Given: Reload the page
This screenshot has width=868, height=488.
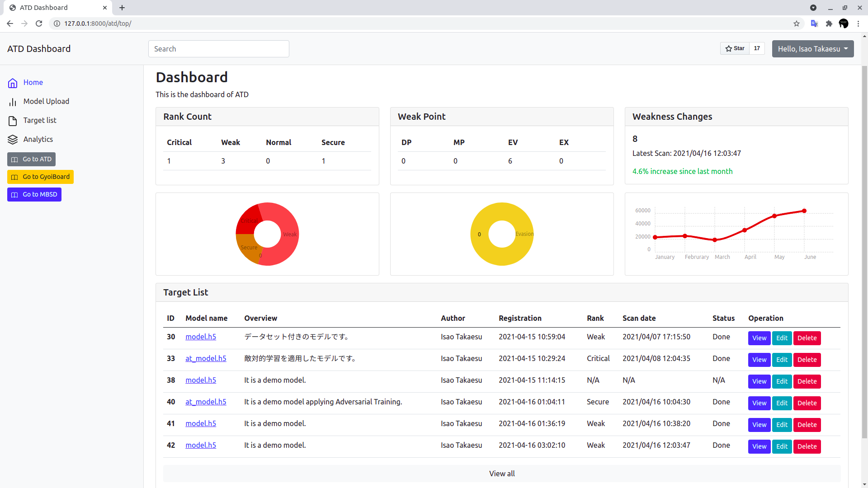Looking at the screenshot, I should [x=39, y=23].
